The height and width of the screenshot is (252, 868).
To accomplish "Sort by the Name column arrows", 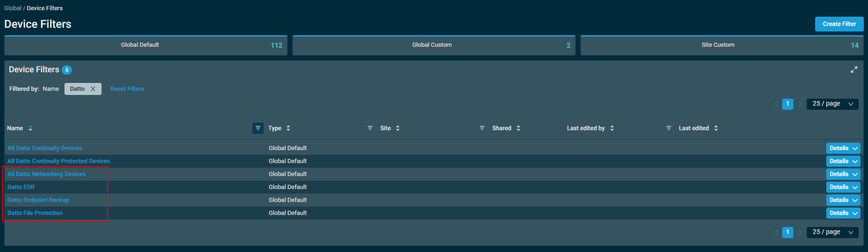I will [31, 128].
